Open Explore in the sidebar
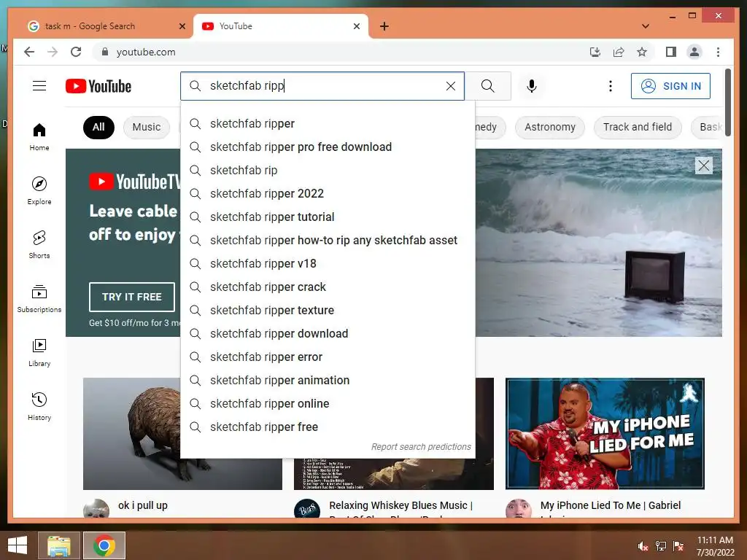Screen dimensions: 747x560 click(39, 191)
